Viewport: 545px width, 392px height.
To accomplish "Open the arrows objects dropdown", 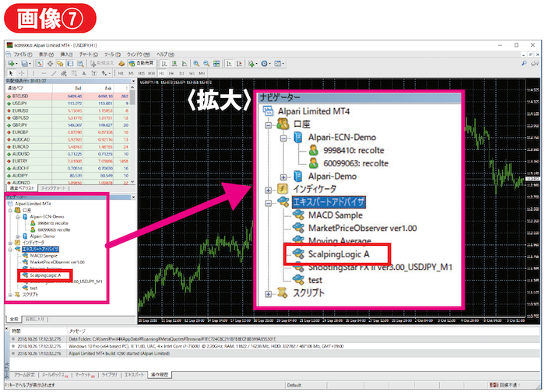I will point(106,73).
